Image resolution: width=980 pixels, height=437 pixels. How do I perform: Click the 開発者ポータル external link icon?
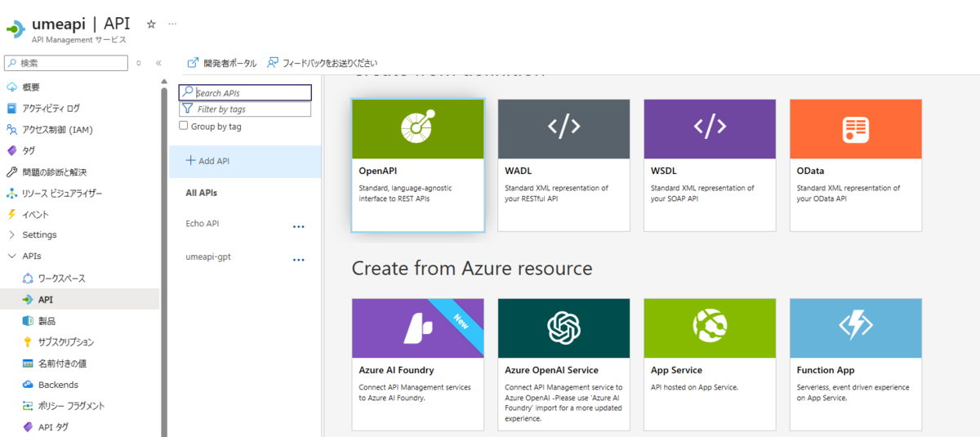(194, 63)
